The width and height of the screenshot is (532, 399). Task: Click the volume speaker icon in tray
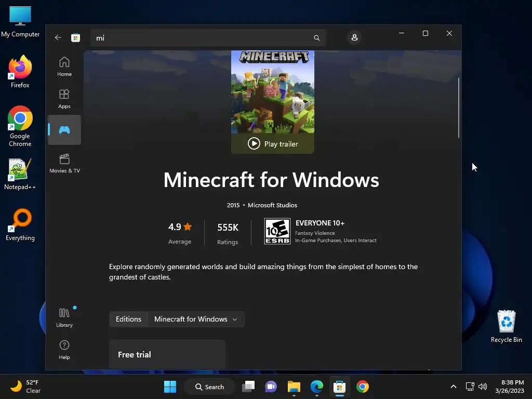[x=483, y=387]
